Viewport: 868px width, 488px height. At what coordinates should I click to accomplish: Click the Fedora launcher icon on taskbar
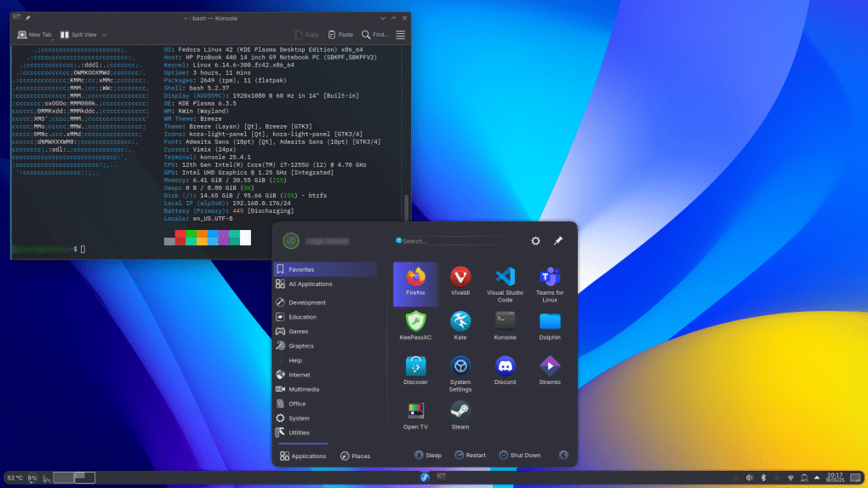(425, 478)
